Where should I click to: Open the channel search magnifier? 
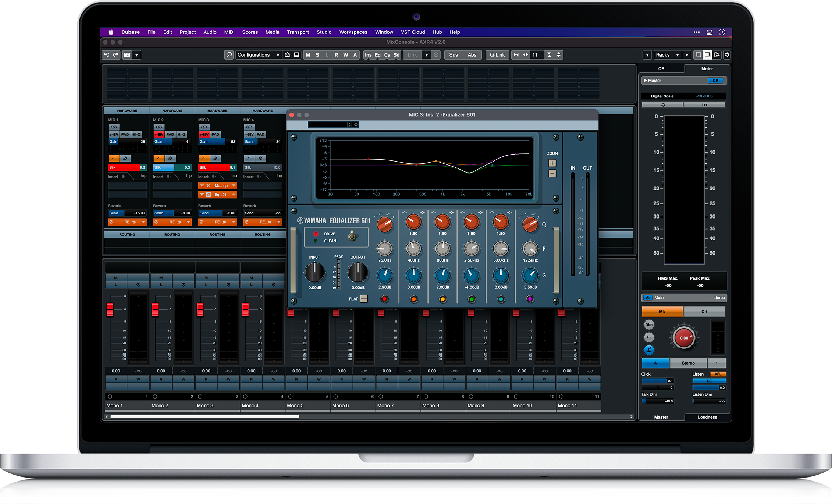click(229, 55)
